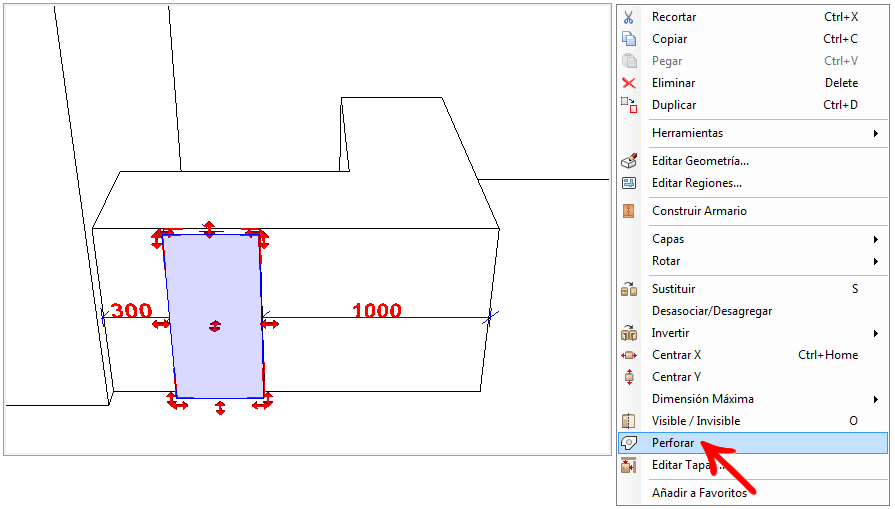
Task: Click the cabinet icon beside Construir Armario
Action: tap(628, 211)
